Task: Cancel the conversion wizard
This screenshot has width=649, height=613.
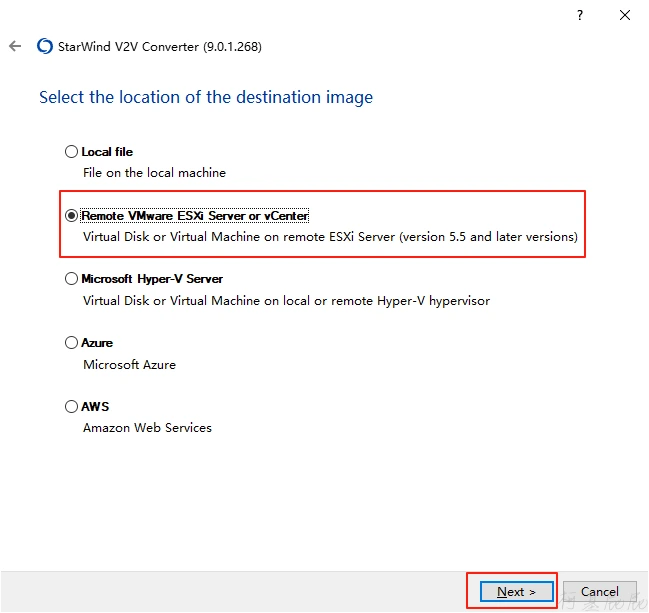Action: pyautogui.click(x=600, y=591)
